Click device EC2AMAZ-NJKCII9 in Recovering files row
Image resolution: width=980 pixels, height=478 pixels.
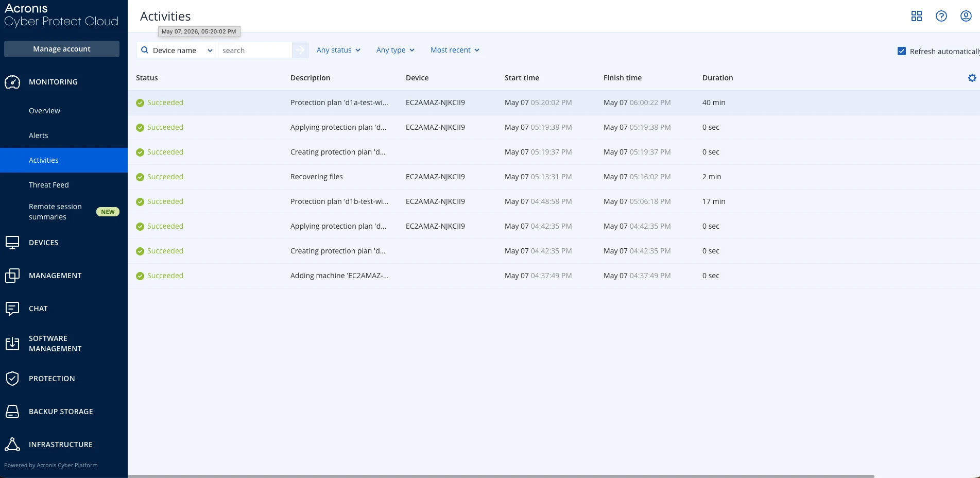[435, 177]
